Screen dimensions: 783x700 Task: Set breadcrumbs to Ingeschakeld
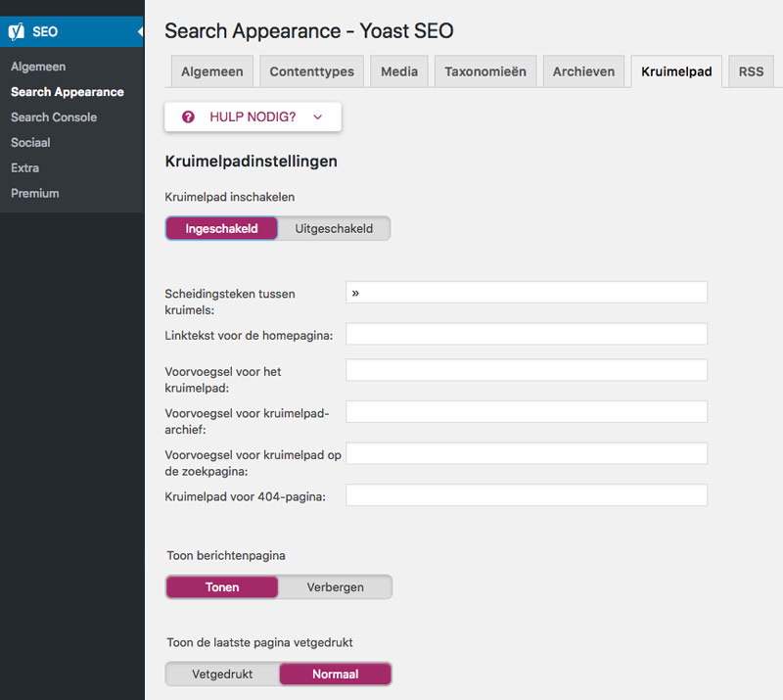pyautogui.click(x=222, y=228)
